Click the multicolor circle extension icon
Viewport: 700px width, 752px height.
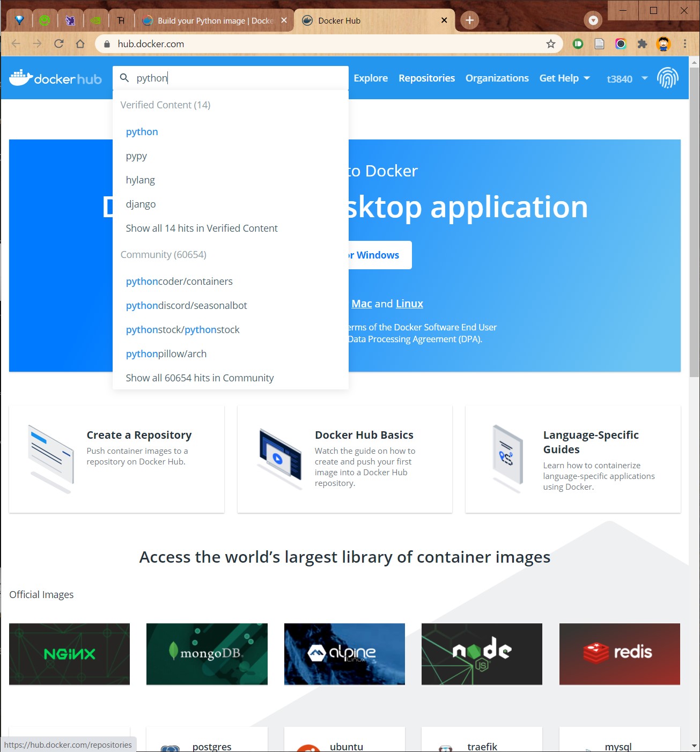tap(621, 44)
